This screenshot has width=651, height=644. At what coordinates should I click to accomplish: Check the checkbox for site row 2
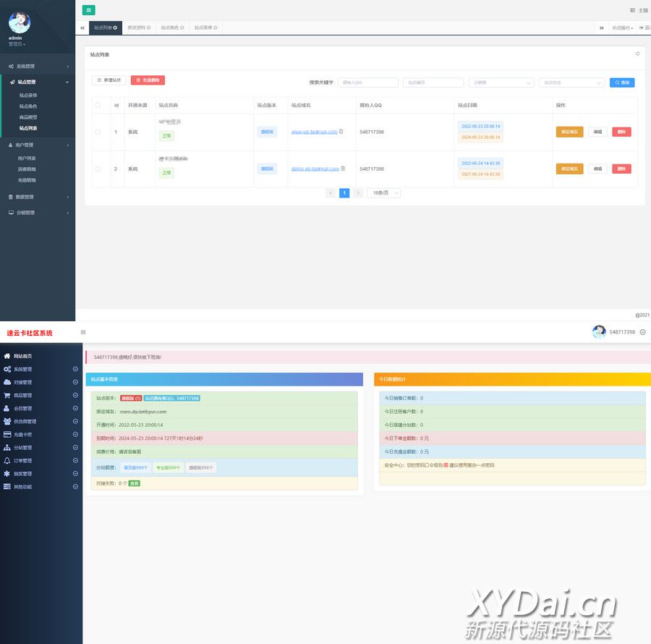(x=98, y=169)
